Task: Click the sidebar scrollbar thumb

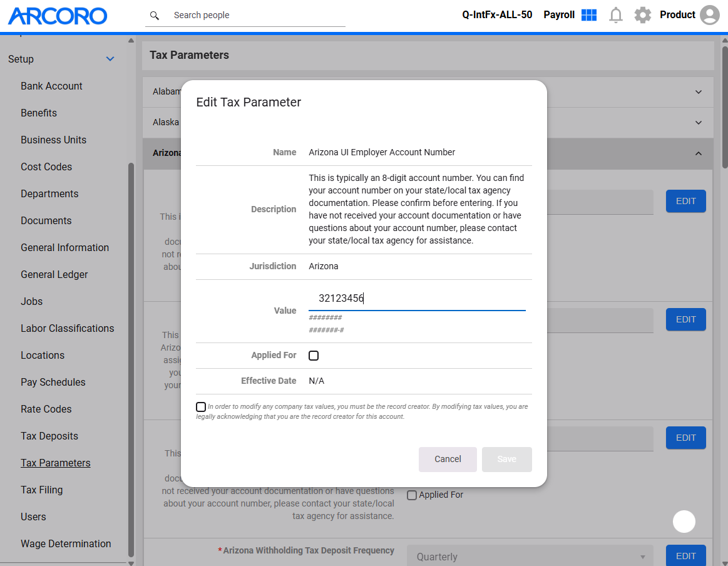Action: click(x=131, y=359)
